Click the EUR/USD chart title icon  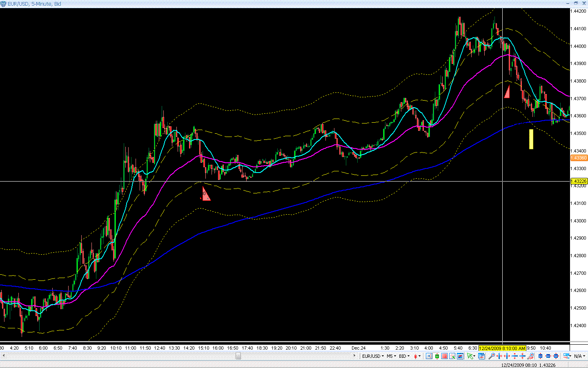coord(4,4)
